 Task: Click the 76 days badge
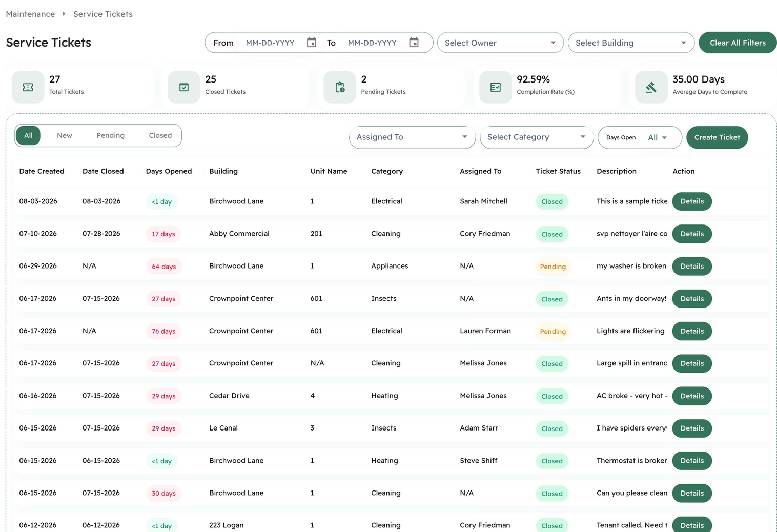click(x=163, y=331)
